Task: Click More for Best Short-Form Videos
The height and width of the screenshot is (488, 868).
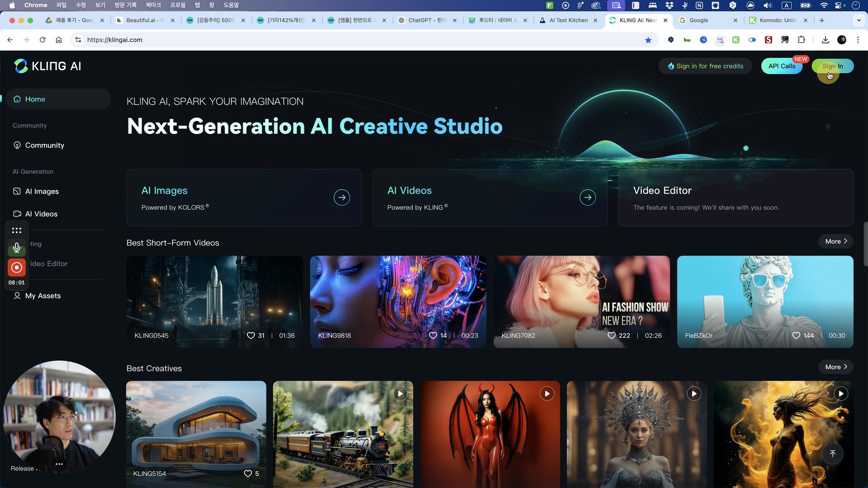Action: click(x=835, y=241)
